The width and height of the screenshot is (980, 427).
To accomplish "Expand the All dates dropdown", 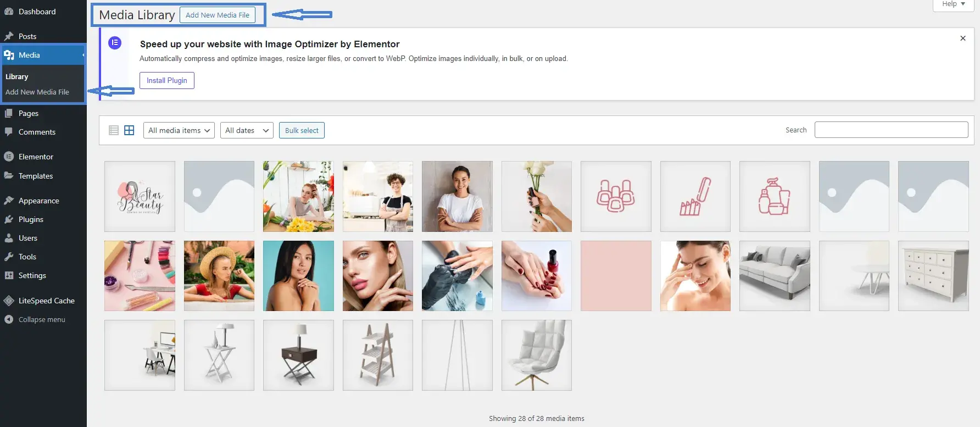I will coord(247,130).
